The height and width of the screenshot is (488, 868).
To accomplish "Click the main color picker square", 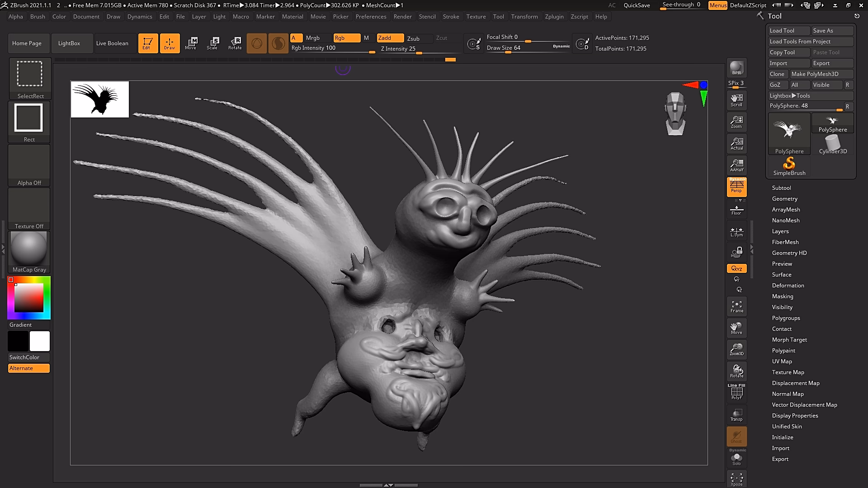I will [28, 297].
